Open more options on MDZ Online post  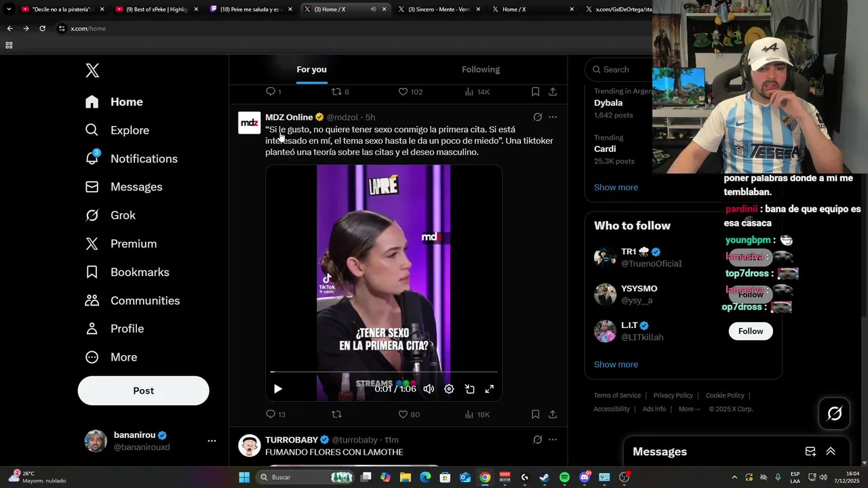coord(553,117)
